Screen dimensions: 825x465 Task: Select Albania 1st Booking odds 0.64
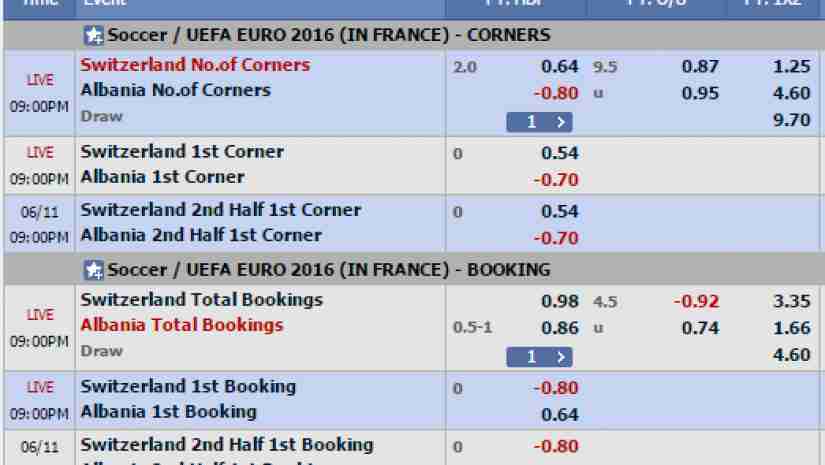coord(559,416)
